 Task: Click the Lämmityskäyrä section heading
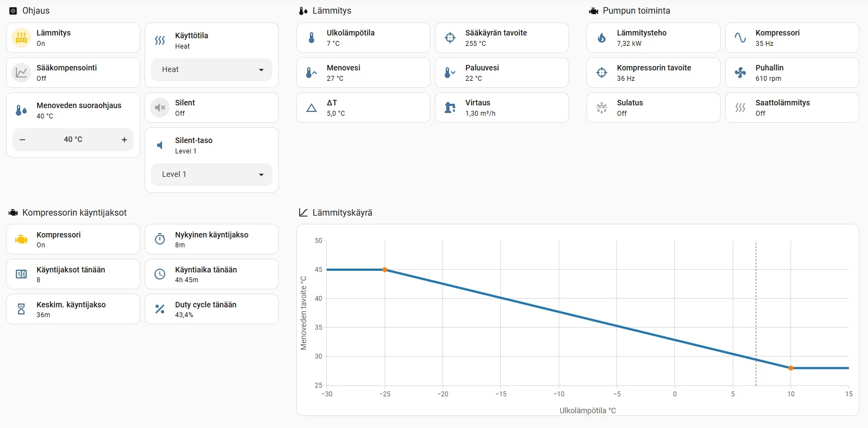tap(342, 213)
